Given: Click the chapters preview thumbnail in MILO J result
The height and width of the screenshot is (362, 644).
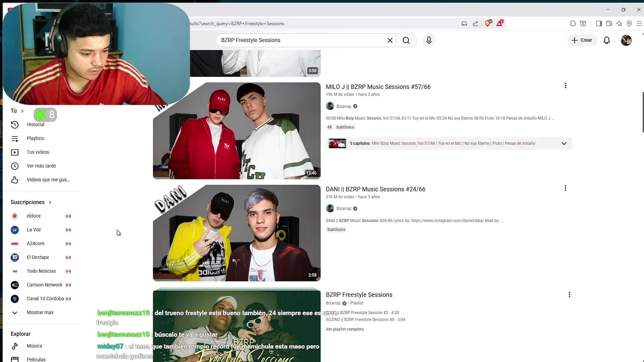Looking at the screenshot, I should tap(337, 143).
